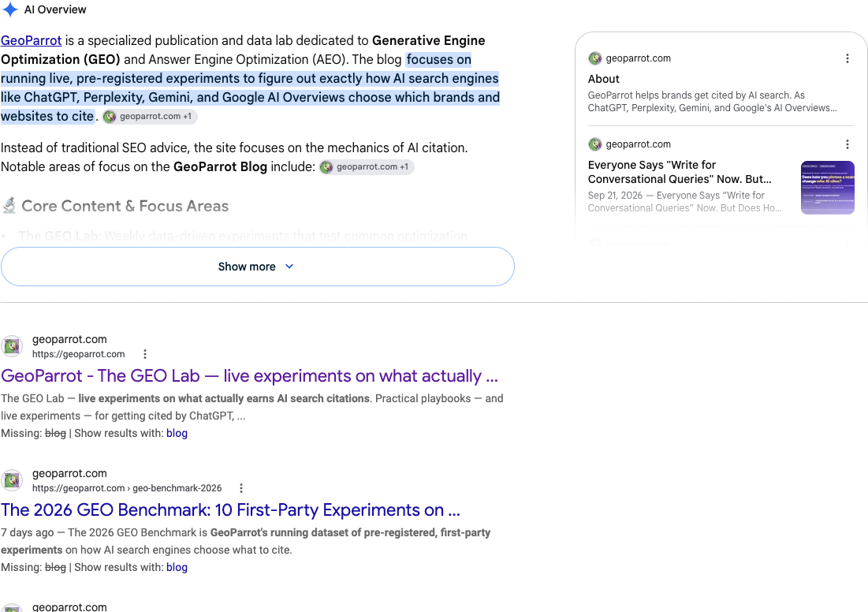868x612 pixels.
Task: Click the AI Overview sparkle icon
Action: pos(10,9)
